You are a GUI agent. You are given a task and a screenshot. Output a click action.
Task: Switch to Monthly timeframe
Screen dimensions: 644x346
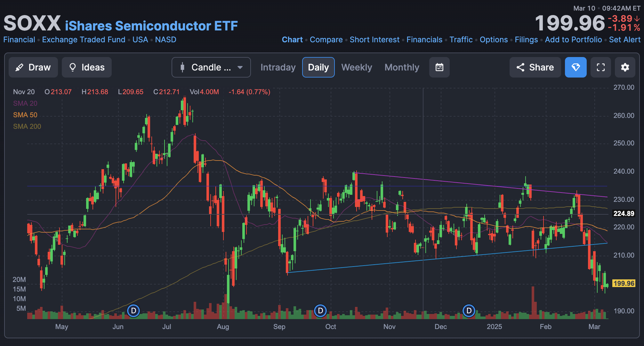tap(402, 67)
